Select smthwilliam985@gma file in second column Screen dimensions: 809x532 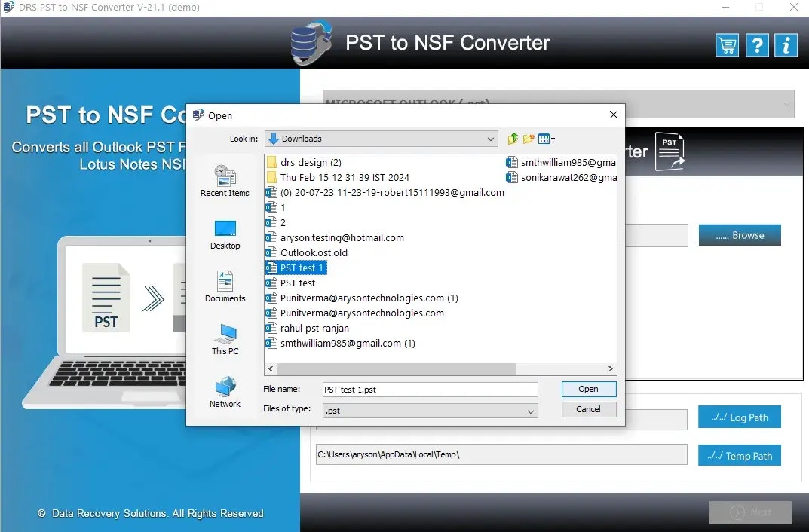pyautogui.click(x=561, y=162)
